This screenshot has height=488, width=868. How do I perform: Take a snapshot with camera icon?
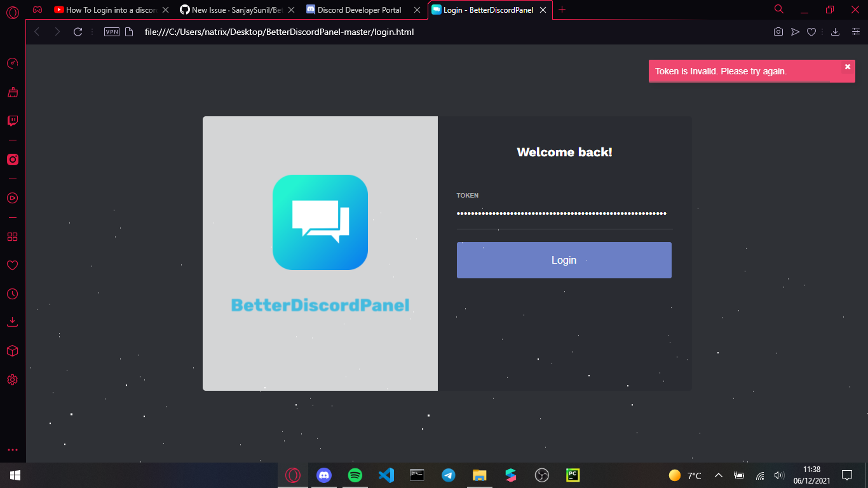[x=778, y=32]
